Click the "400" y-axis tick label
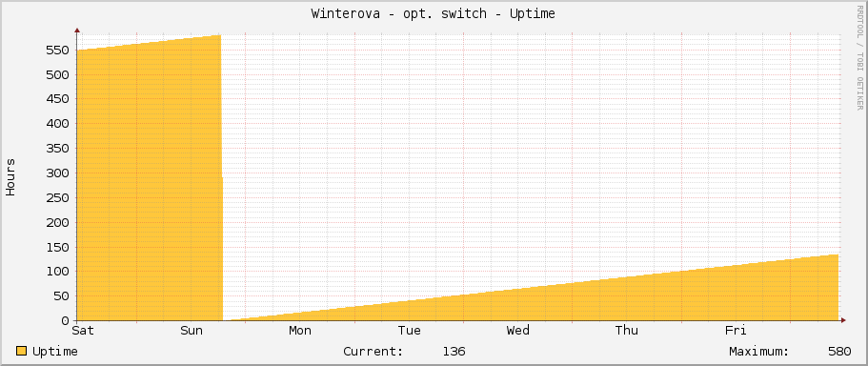The width and height of the screenshot is (868, 366). 57,124
